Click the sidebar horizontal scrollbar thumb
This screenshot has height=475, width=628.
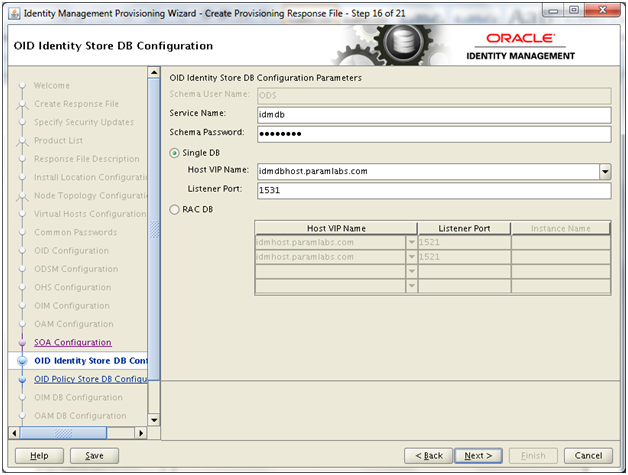tap(63, 433)
